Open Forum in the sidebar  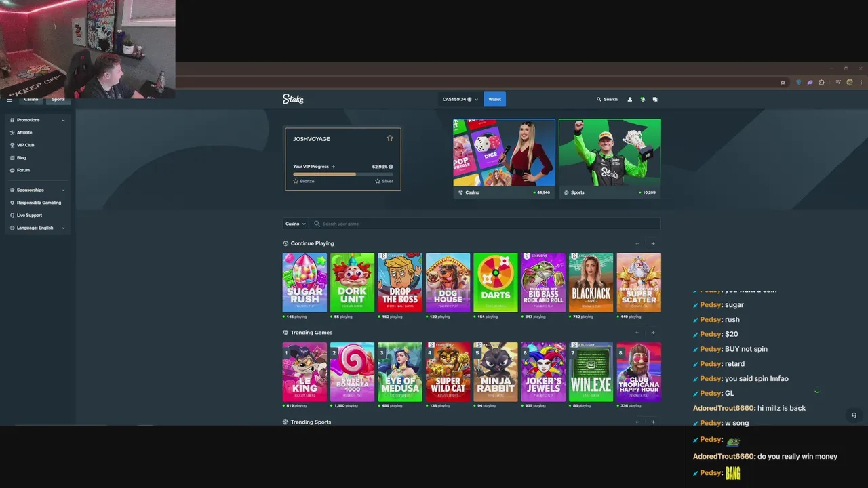tap(23, 170)
